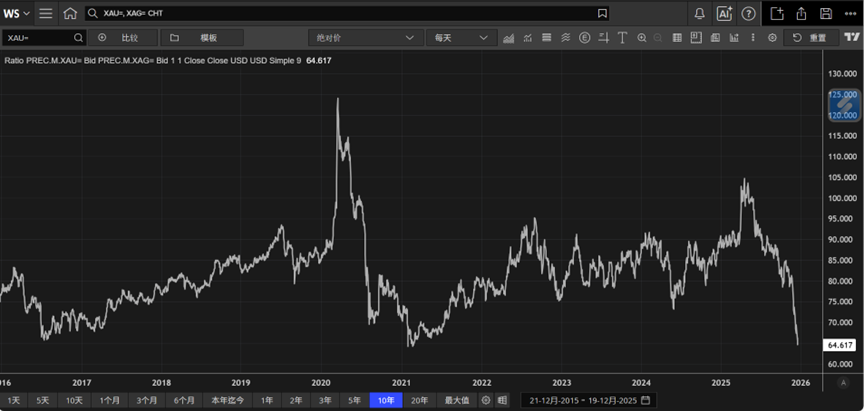Click the table icon beside bottom gear
This screenshot has width=864, height=411.
[x=501, y=400]
